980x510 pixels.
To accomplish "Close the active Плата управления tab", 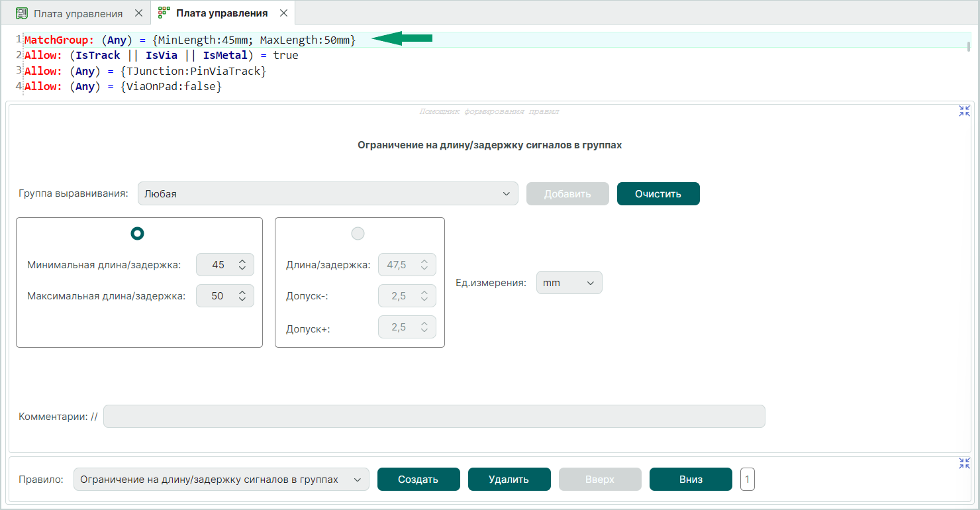I will tap(283, 13).
